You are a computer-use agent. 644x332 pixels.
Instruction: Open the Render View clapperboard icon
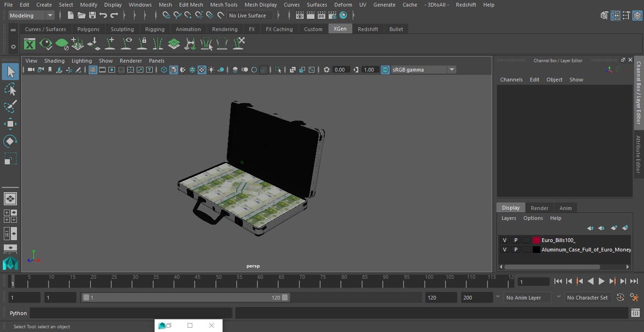300,16
